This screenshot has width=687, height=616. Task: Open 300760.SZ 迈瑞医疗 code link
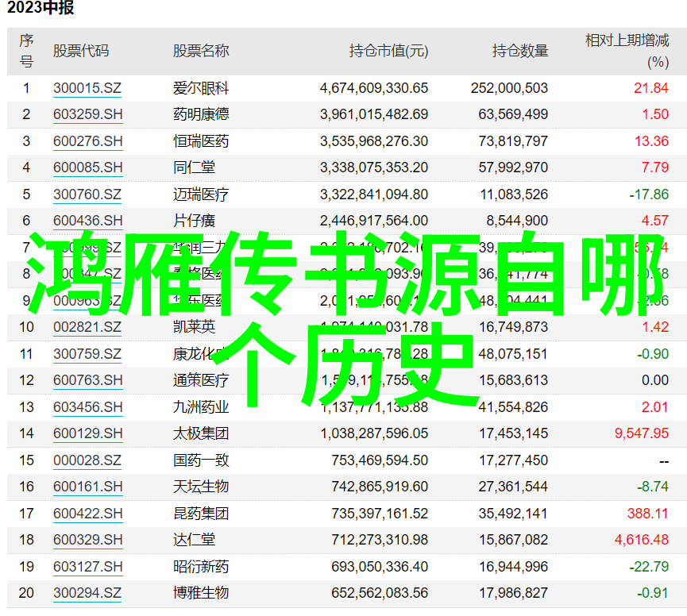click(x=87, y=194)
